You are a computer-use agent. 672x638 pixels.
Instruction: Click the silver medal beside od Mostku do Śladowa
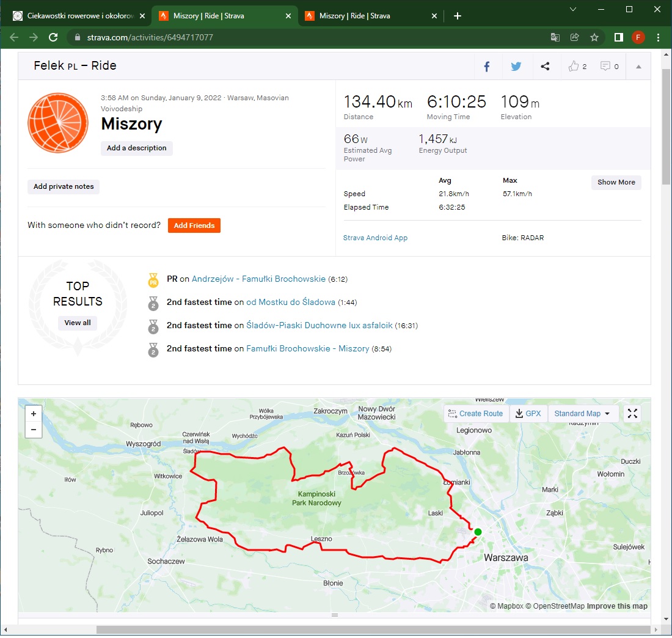(x=153, y=303)
